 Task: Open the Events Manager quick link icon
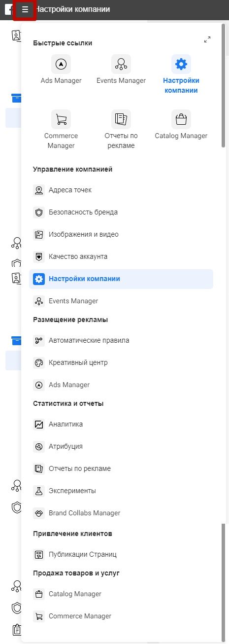(121, 64)
